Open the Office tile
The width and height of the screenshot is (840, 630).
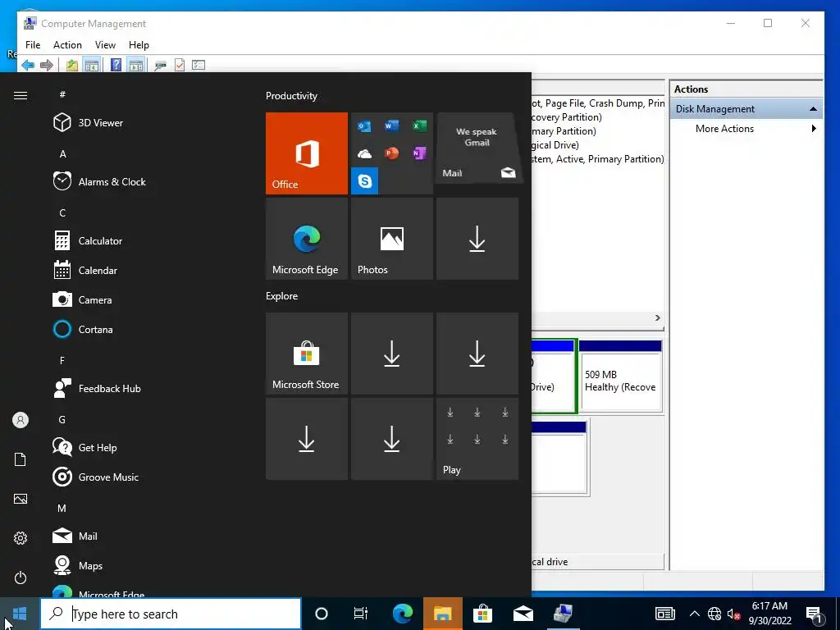click(x=307, y=153)
